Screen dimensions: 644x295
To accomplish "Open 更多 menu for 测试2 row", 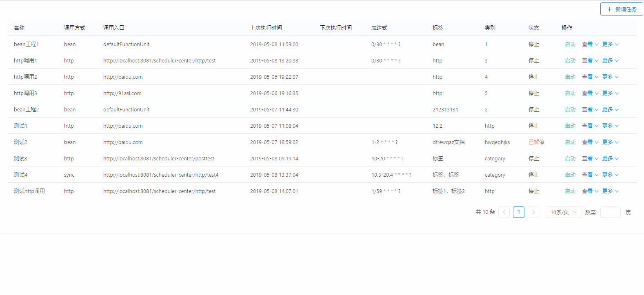I will point(610,142).
